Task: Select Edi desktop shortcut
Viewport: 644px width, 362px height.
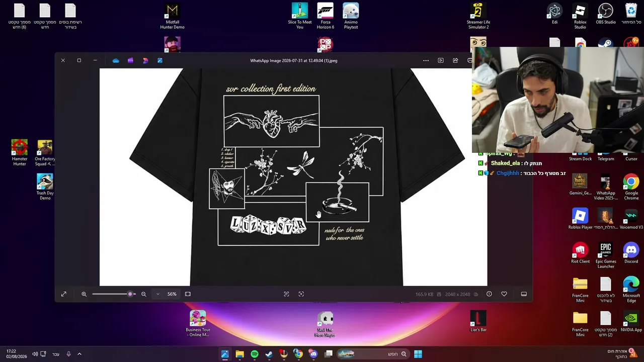Action: (554, 14)
